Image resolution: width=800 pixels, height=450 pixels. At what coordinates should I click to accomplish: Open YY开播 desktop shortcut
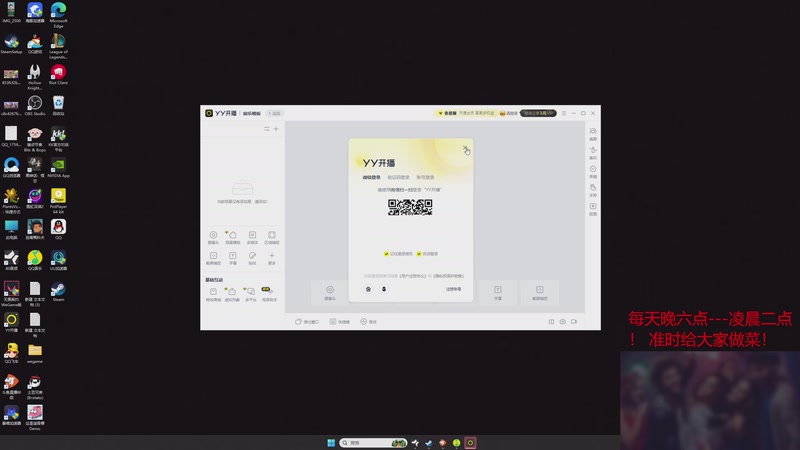click(11, 322)
